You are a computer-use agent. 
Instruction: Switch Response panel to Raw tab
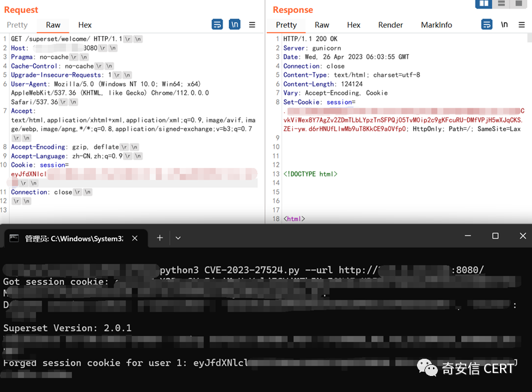pyautogui.click(x=322, y=25)
